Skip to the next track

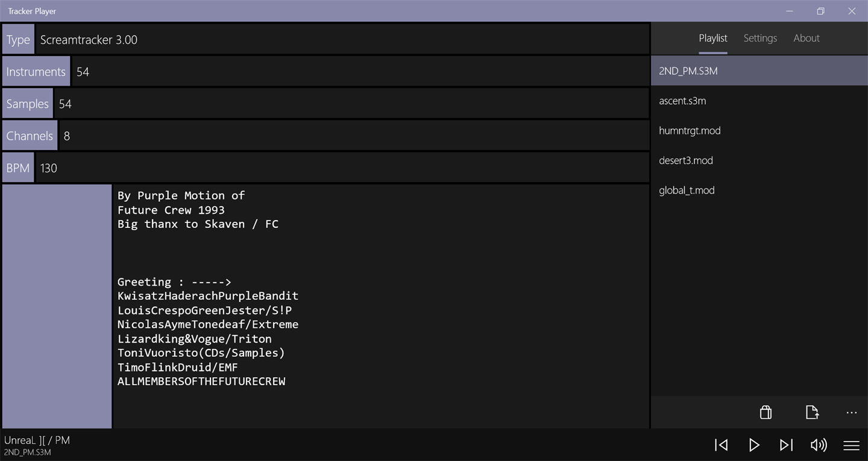(786, 445)
